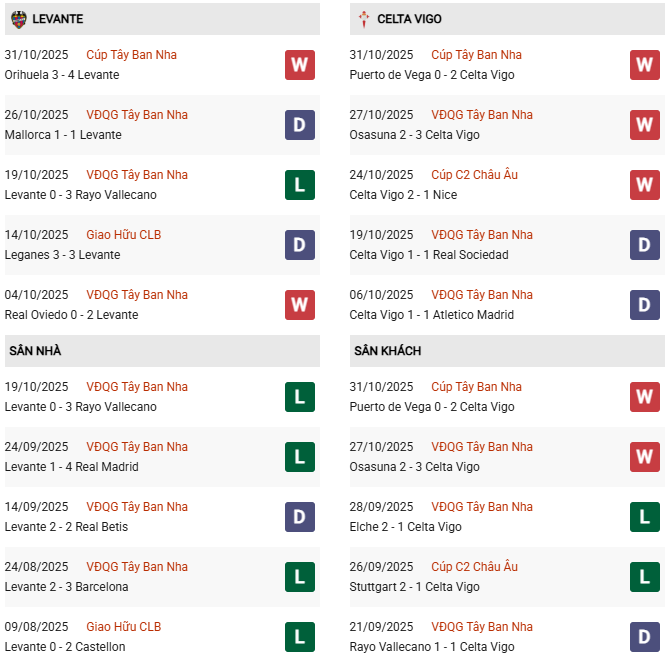The width and height of the screenshot is (666, 661).
Task: Click the L badge for Levante 0-2 Castellon
Action: coord(300,637)
